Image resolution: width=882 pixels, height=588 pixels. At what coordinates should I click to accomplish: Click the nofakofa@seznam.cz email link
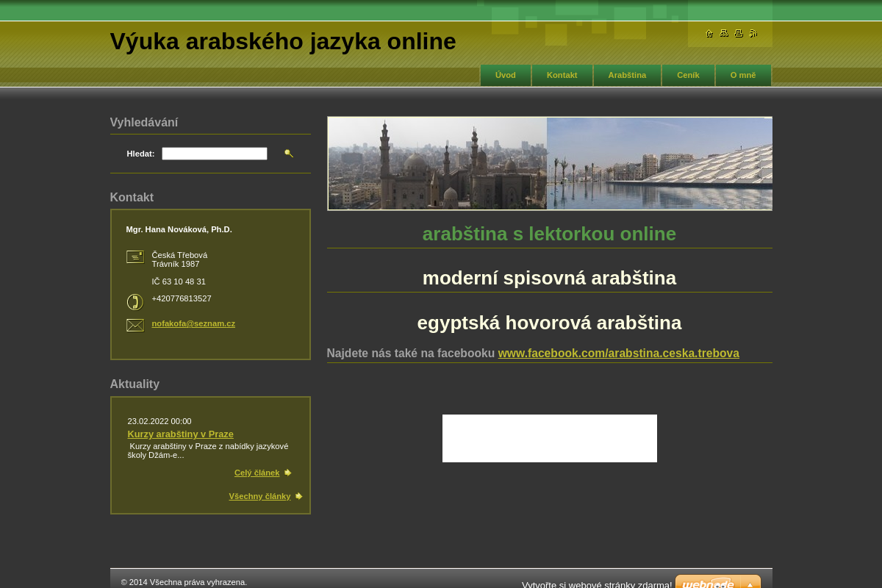coord(193,323)
